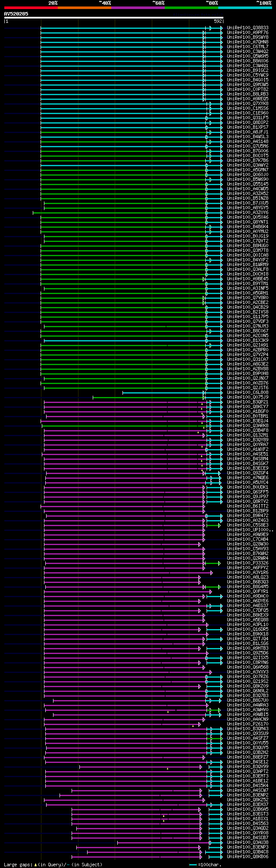Open the UniRef100_Q38833 hit label

(x=248, y=28)
